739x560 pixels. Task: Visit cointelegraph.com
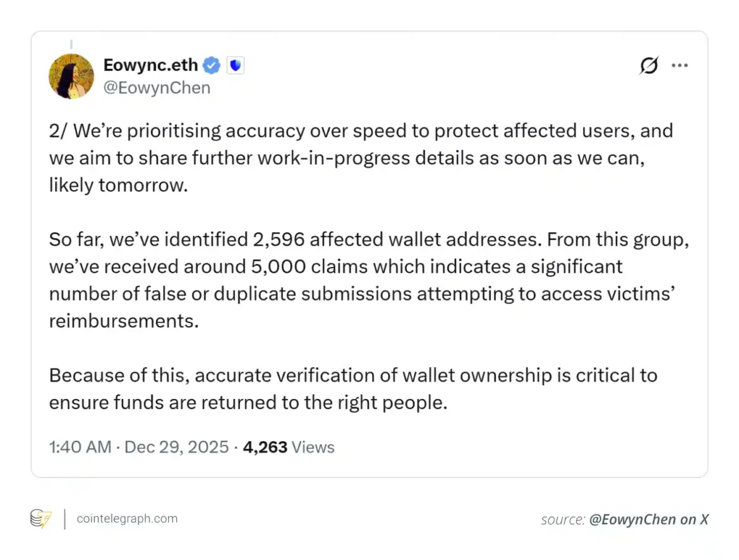(x=127, y=519)
